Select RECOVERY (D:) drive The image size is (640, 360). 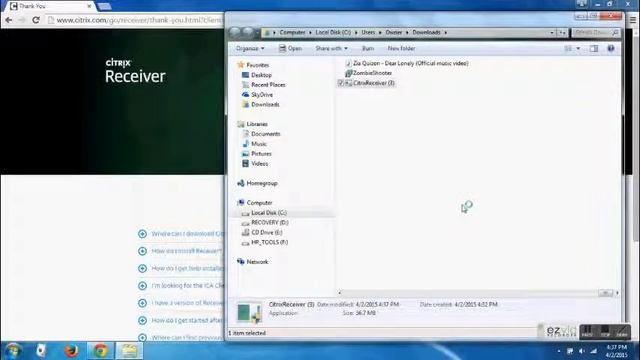(270, 222)
